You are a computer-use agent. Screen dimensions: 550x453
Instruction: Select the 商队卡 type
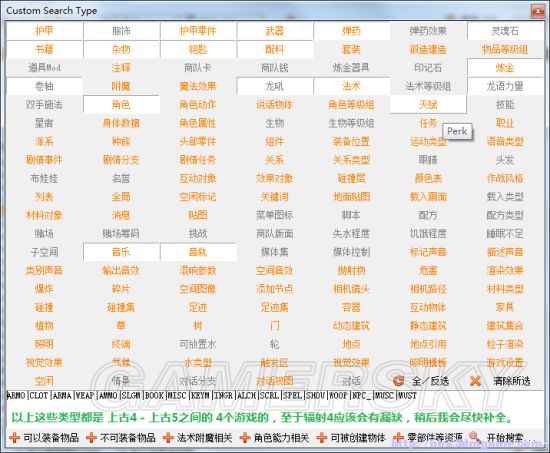[198, 68]
